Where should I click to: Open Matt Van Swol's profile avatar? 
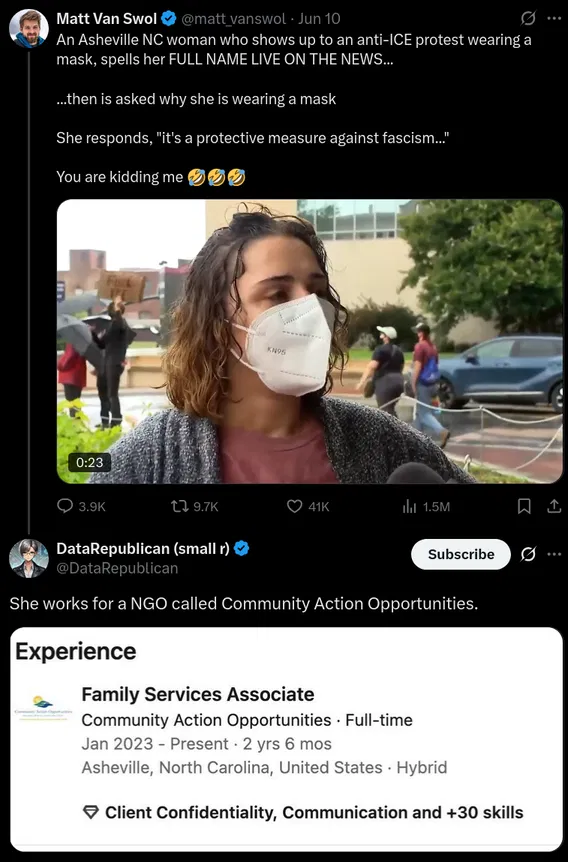click(29, 29)
